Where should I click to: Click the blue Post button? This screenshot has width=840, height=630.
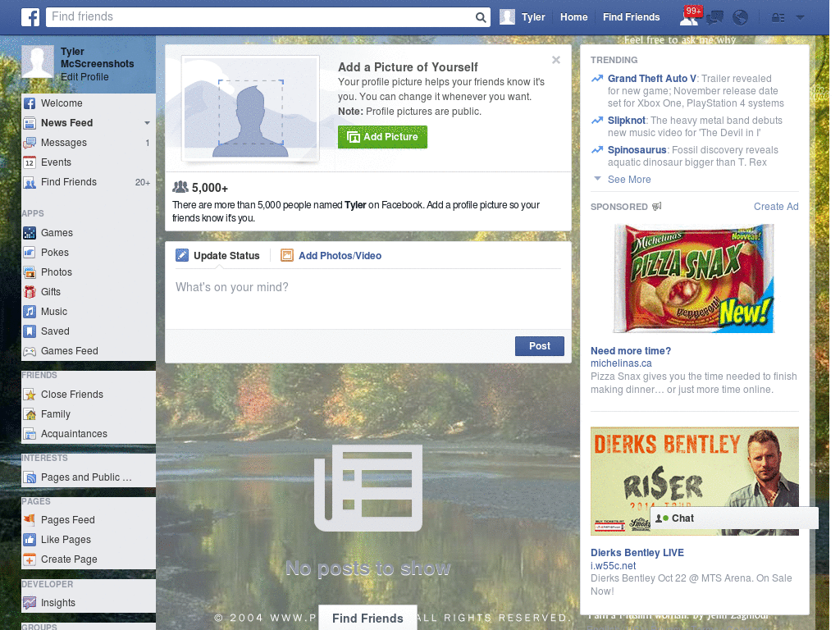click(540, 346)
